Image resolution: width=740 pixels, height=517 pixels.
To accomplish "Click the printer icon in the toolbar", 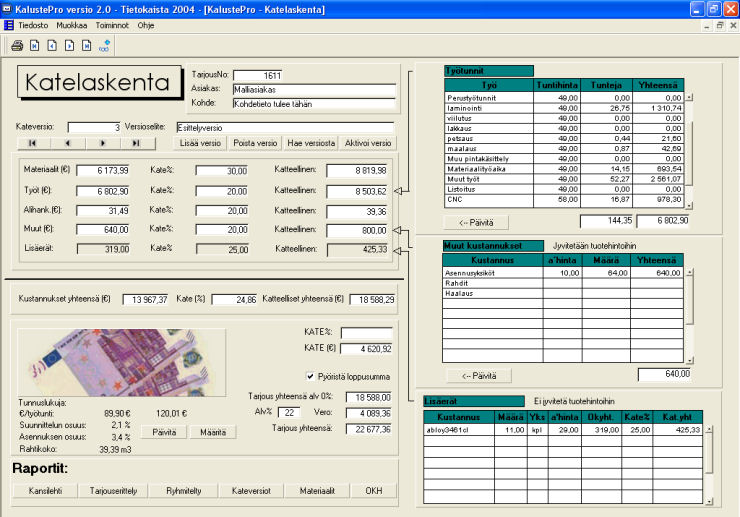I will click(17, 45).
